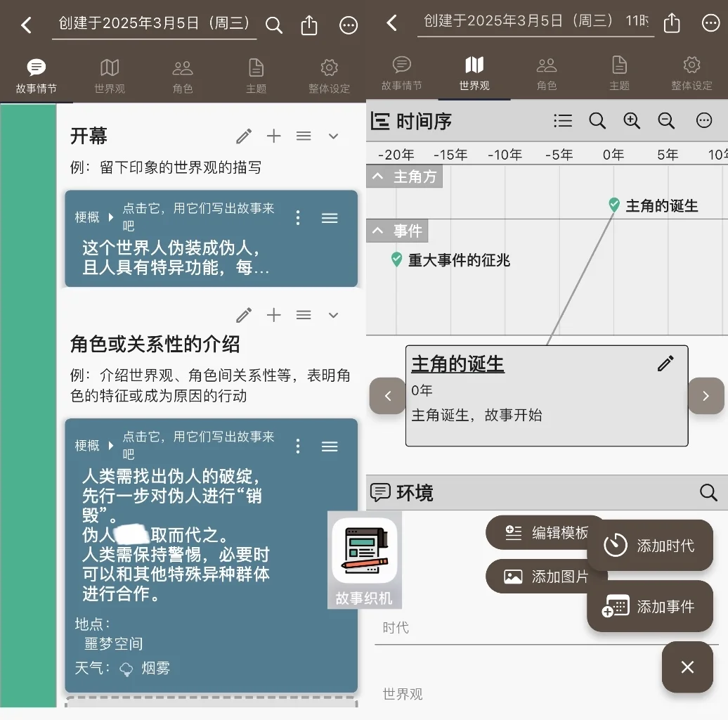The height and width of the screenshot is (720, 728).
Task: Open search in the 环境 panel
Action: pos(708,493)
